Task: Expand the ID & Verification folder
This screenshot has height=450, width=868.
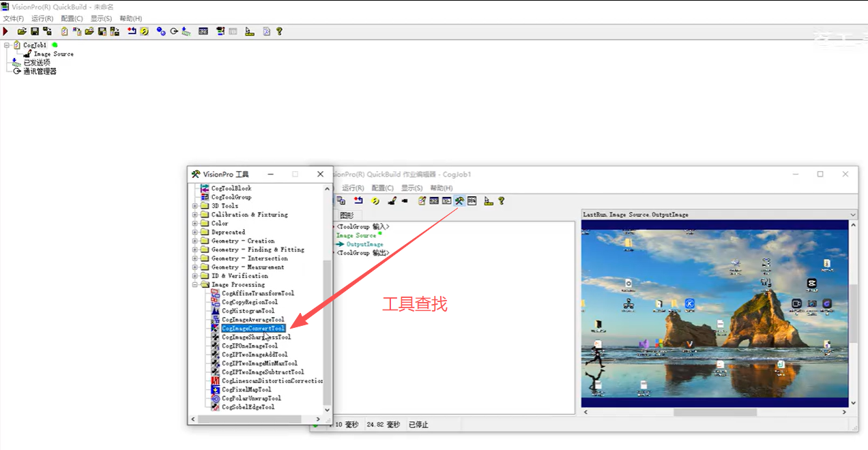Action: [195, 276]
